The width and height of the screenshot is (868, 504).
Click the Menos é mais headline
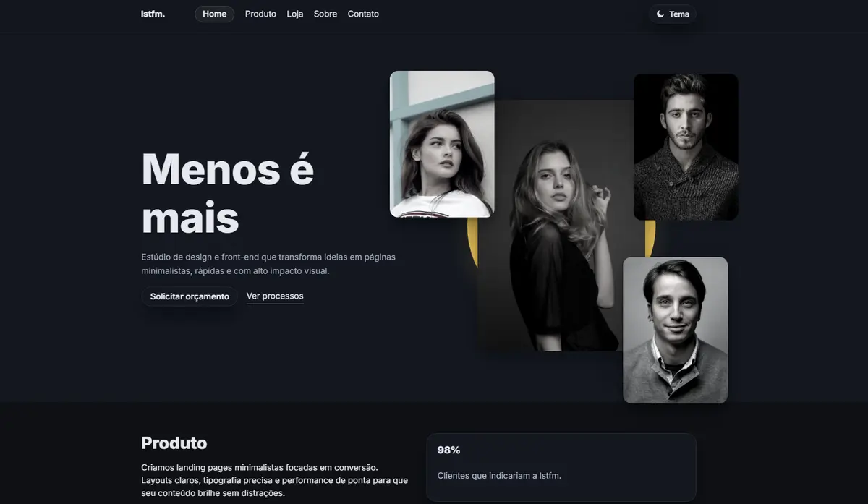click(x=228, y=193)
